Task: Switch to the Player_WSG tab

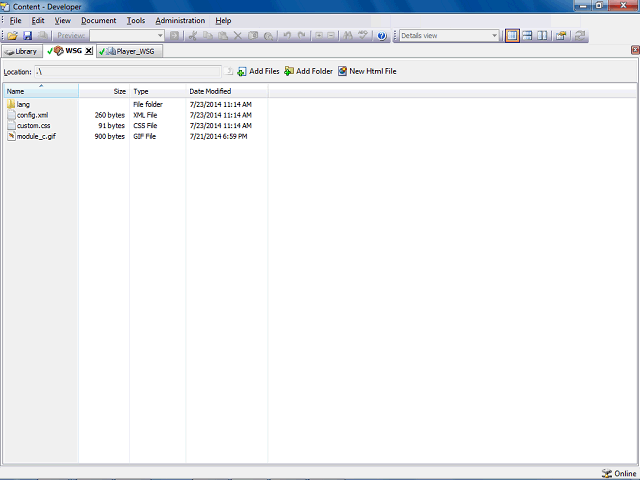Action: point(129,51)
